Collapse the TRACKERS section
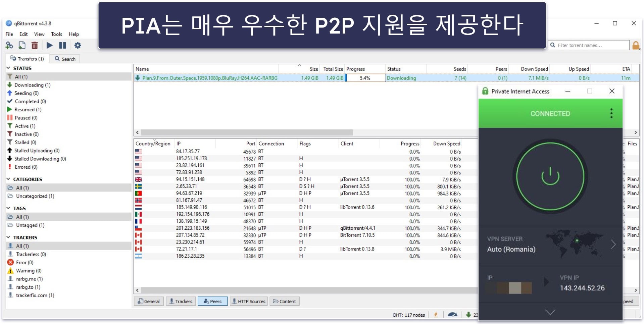 (8, 237)
